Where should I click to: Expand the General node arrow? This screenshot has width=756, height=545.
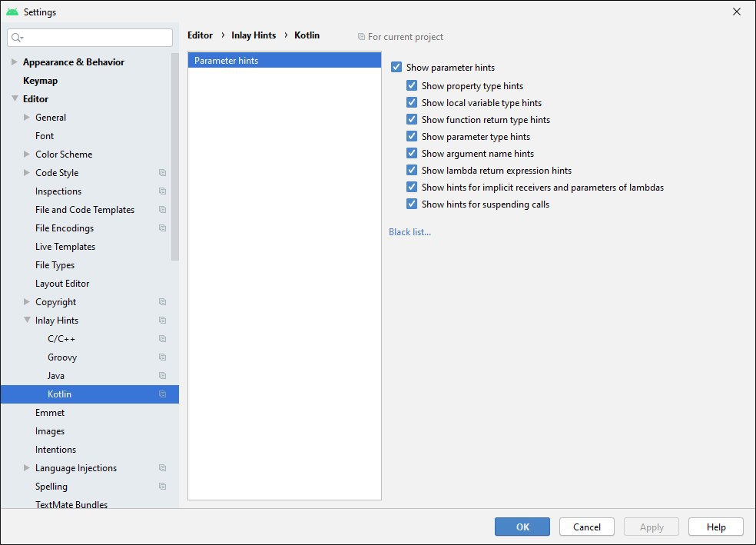(x=27, y=117)
